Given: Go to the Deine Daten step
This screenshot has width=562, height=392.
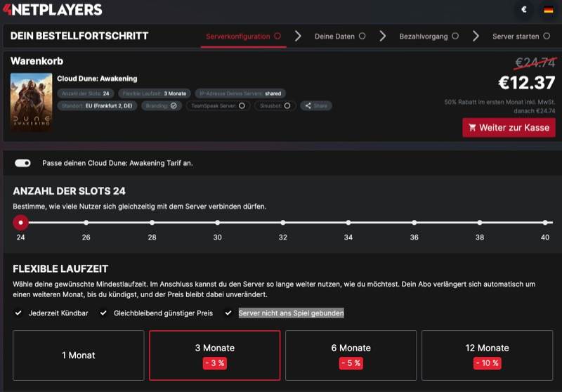Looking at the screenshot, I should (x=340, y=37).
